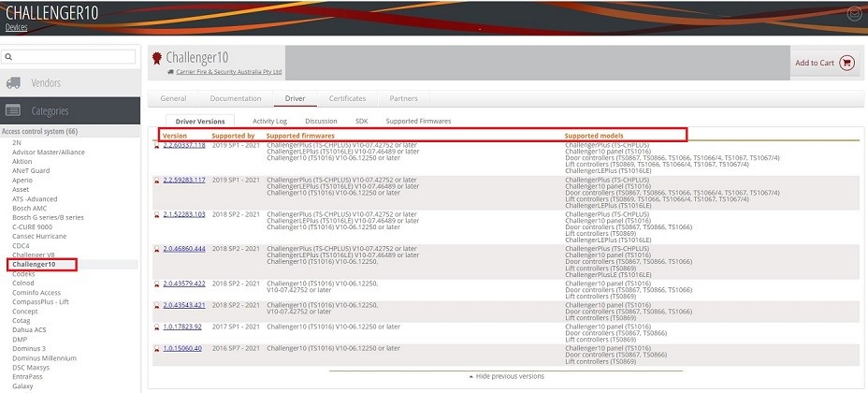
Task: Select 2N in the category list
Action: point(17,143)
